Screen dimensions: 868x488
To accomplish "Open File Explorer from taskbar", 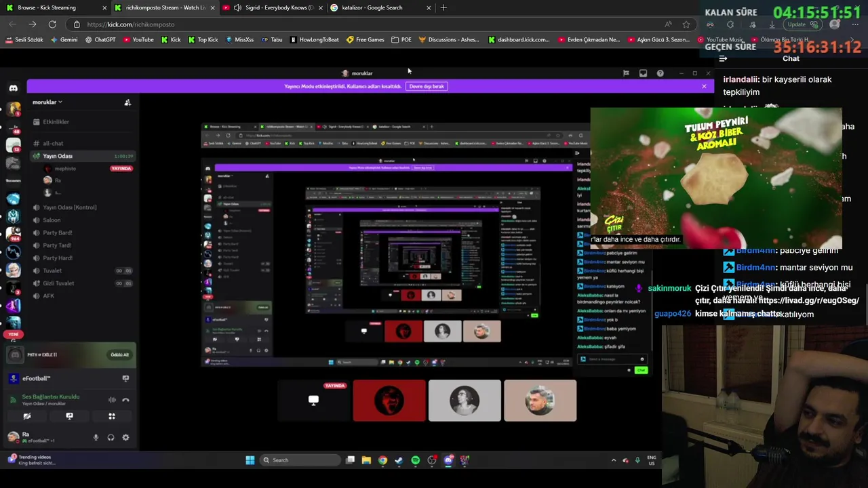I will pyautogui.click(x=366, y=460).
